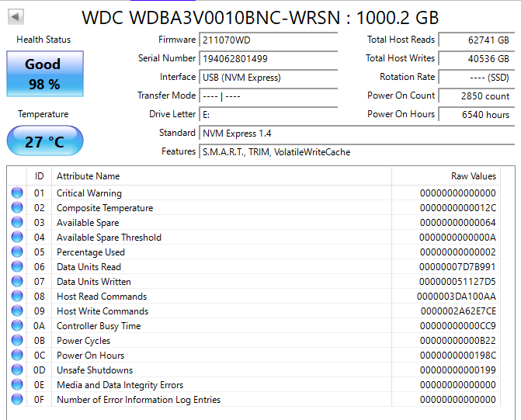Click the Critical Warning status orb
The height and width of the screenshot is (420, 521).
(17, 193)
